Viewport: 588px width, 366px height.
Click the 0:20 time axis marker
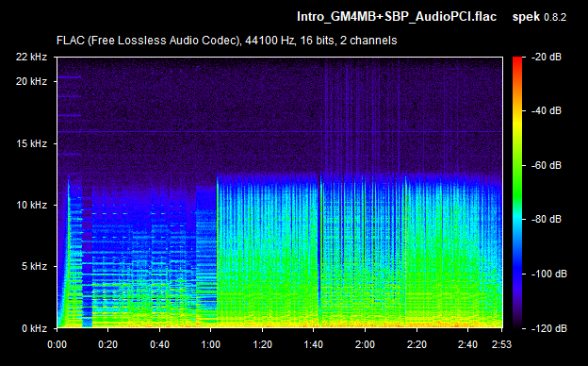tap(108, 344)
